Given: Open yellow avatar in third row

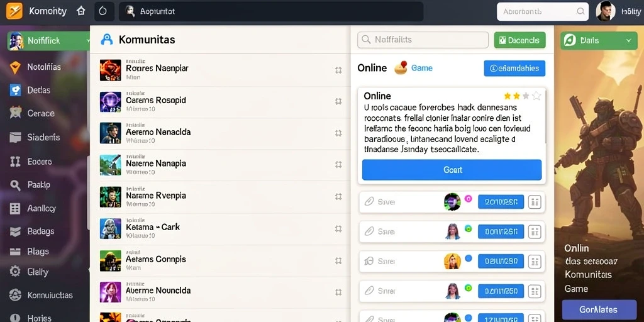Looking at the screenshot, I should click(x=452, y=261).
